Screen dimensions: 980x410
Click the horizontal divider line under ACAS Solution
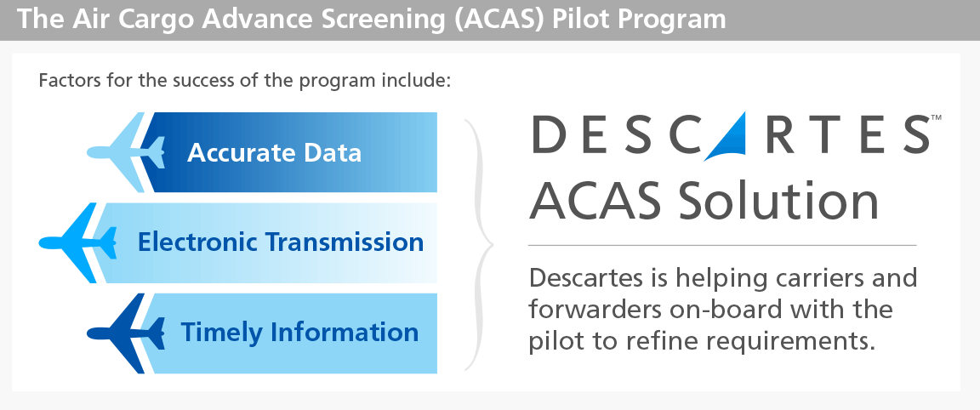pos(722,245)
